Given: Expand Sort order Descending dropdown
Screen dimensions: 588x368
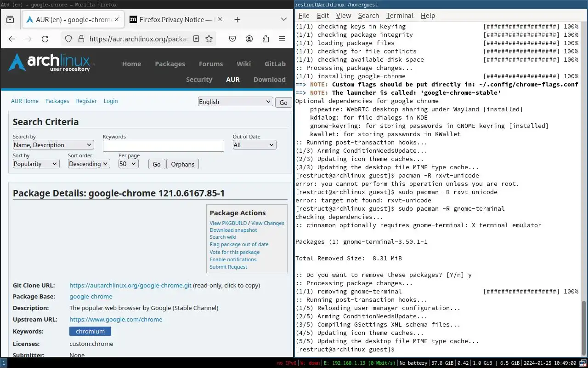Looking at the screenshot, I should (x=89, y=164).
